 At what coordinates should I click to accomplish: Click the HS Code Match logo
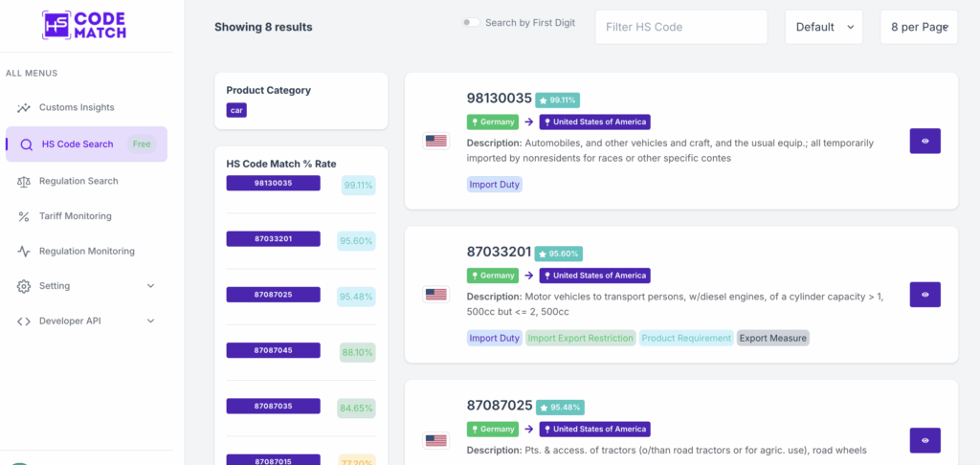(x=84, y=25)
